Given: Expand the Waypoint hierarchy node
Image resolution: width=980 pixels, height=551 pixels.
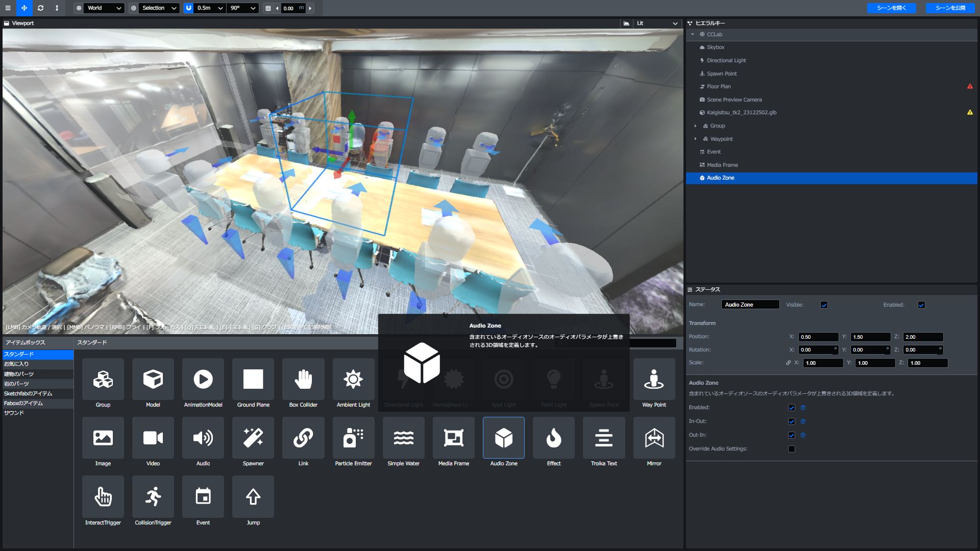Looking at the screenshot, I should coord(695,139).
